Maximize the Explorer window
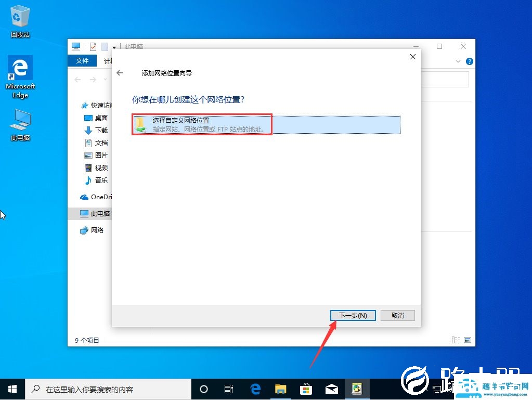The width and height of the screenshot is (532, 400). click(x=439, y=46)
